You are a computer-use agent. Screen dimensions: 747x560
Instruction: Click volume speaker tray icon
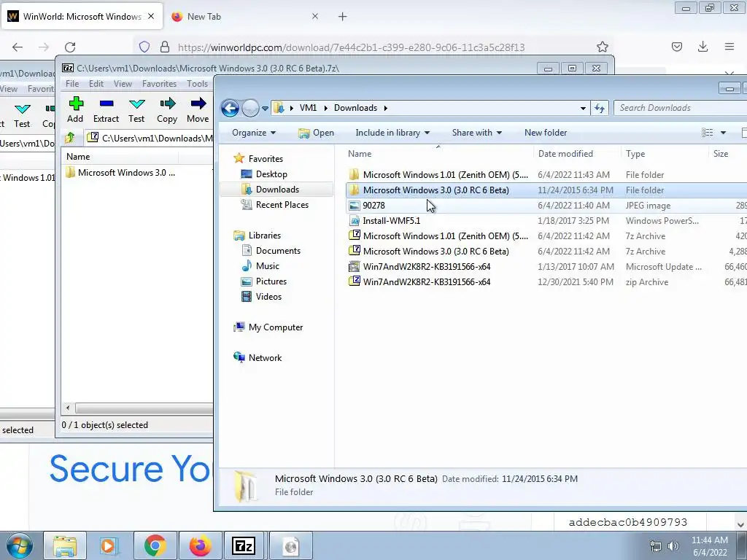coord(673,546)
